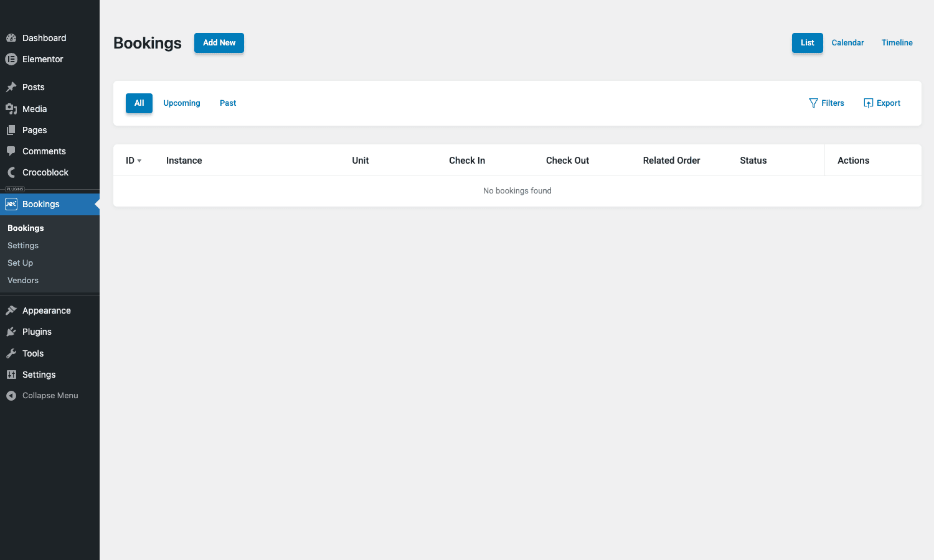Open the Elementor menu item

coord(50,59)
